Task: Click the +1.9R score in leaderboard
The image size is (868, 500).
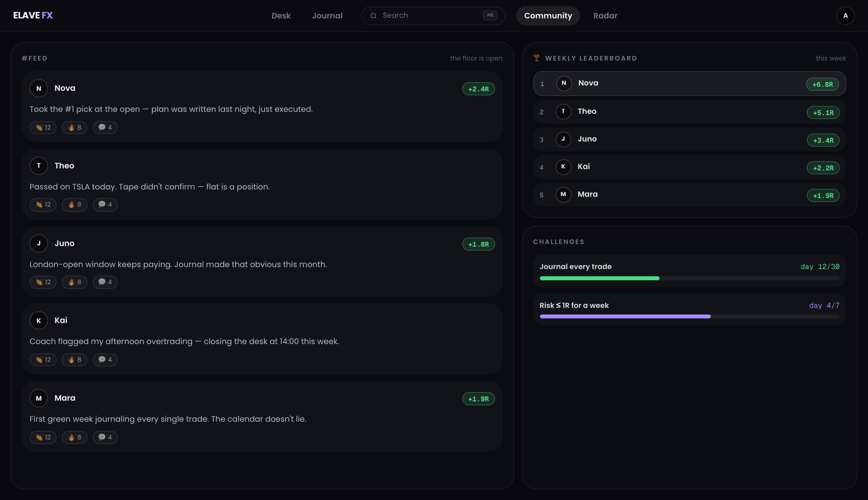Action: 823,195
